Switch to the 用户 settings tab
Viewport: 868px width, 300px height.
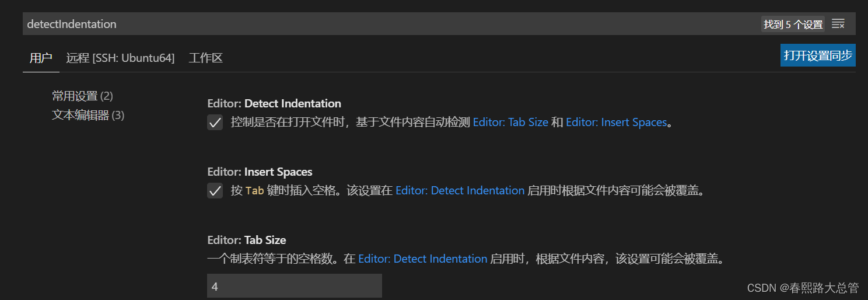tap(41, 58)
